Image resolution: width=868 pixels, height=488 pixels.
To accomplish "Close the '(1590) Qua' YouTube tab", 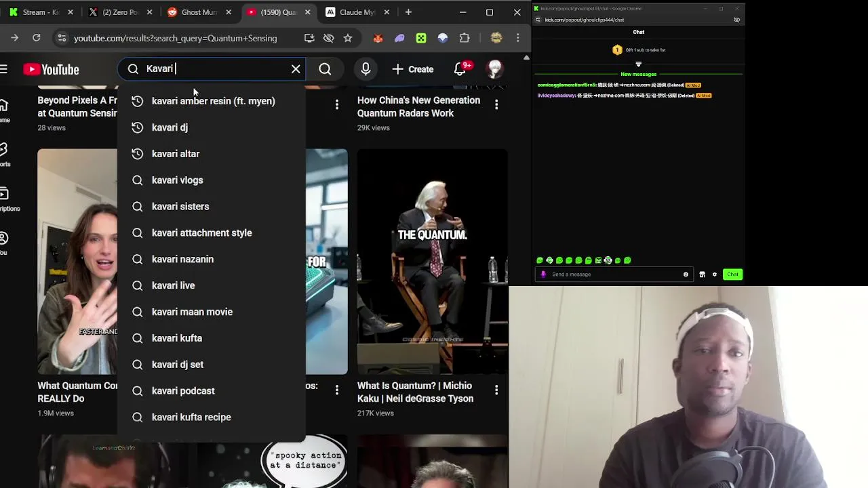I will tap(308, 12).
